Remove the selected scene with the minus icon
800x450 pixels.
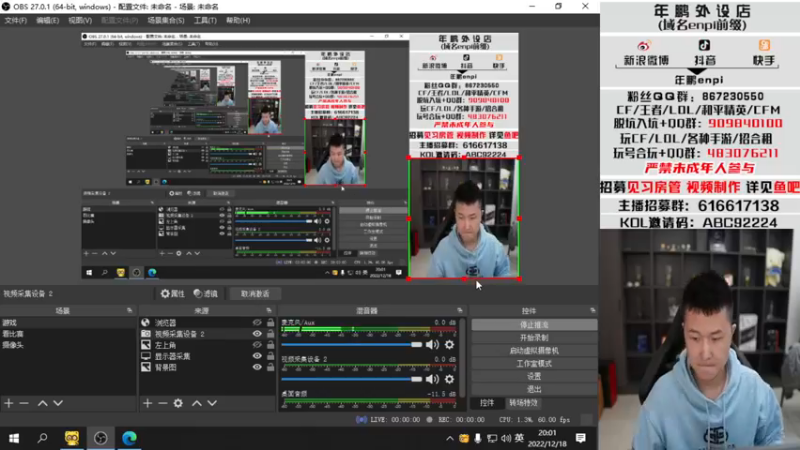23,403
